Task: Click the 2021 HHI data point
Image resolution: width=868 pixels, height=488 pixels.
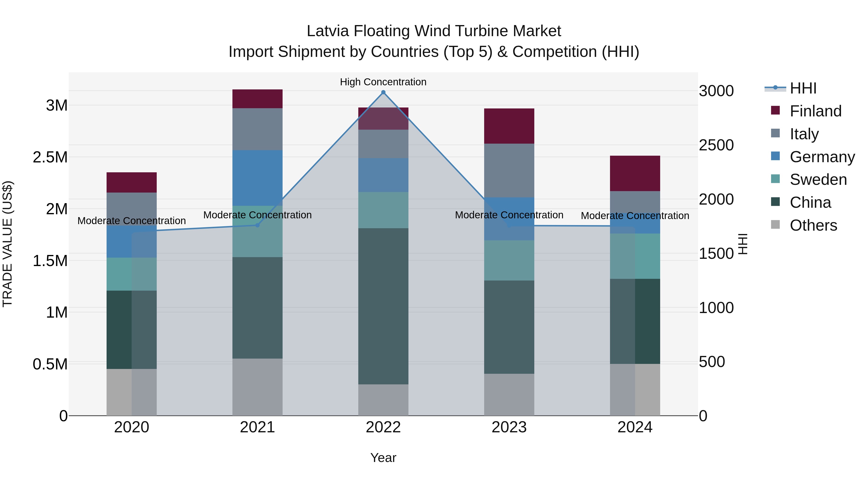Action: click(x=258, y=225)
